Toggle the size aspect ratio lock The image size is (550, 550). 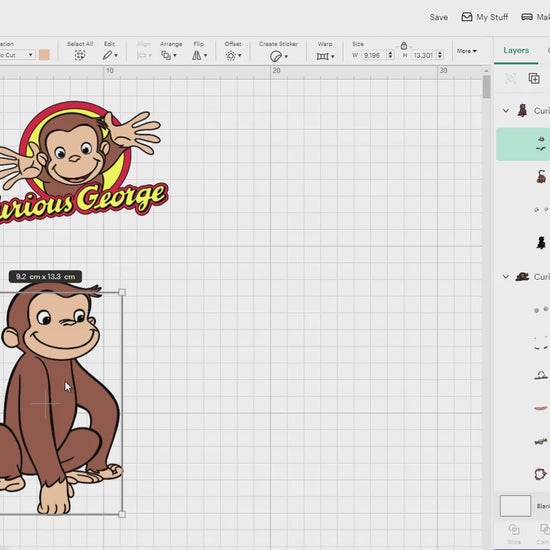[404, 46]
